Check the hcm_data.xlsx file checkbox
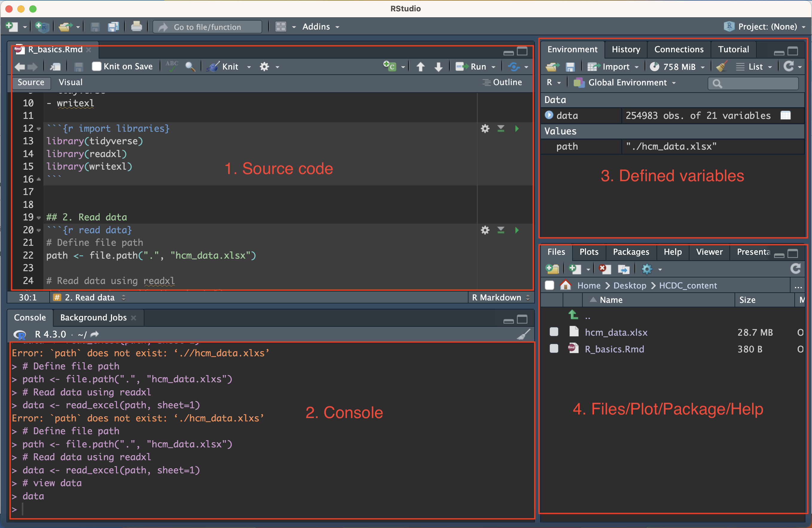This screenshot has width=812, height=528. click(x=554, y=332)
